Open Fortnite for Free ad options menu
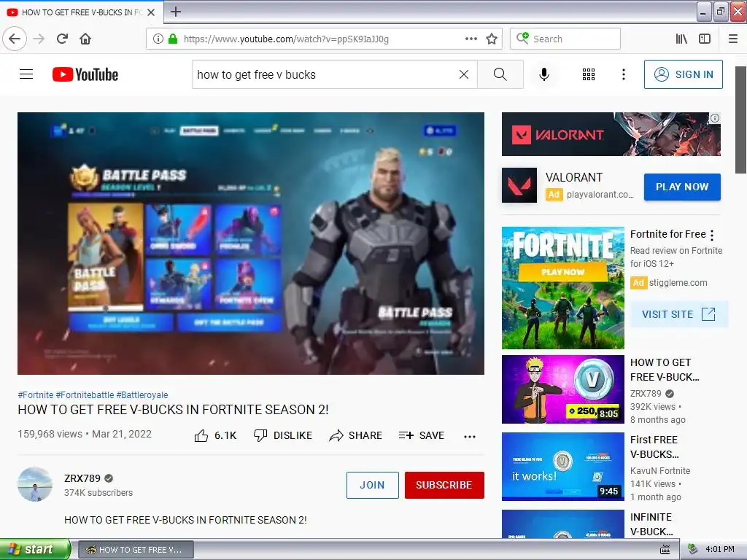The image size is (747, 560). (x=712, y=235)
